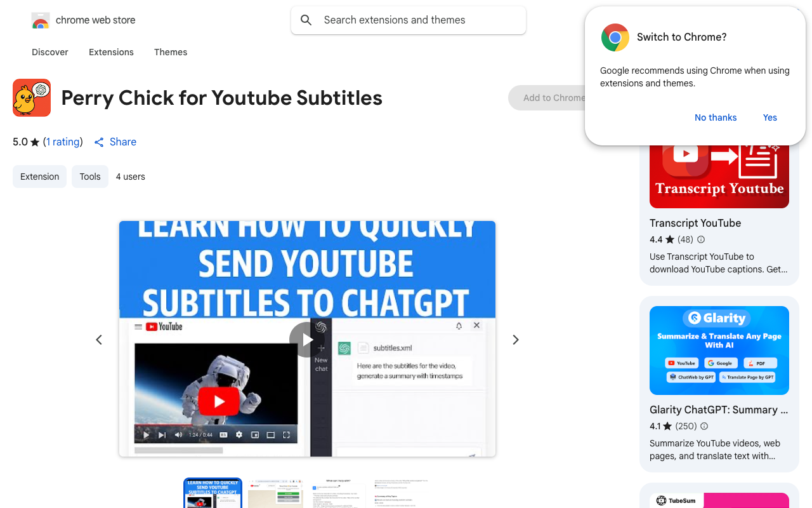
Task: Select the Extension category chip
Action: point(39,177)
